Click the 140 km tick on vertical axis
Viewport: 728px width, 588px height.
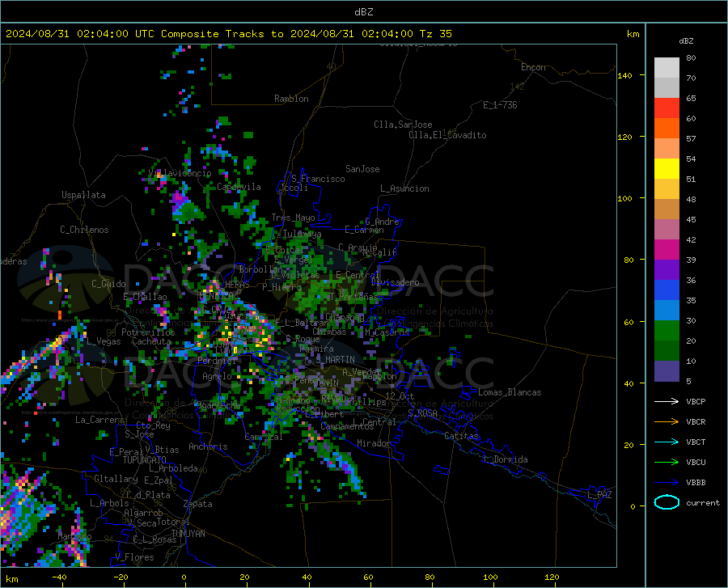click(x=624, y=75)
